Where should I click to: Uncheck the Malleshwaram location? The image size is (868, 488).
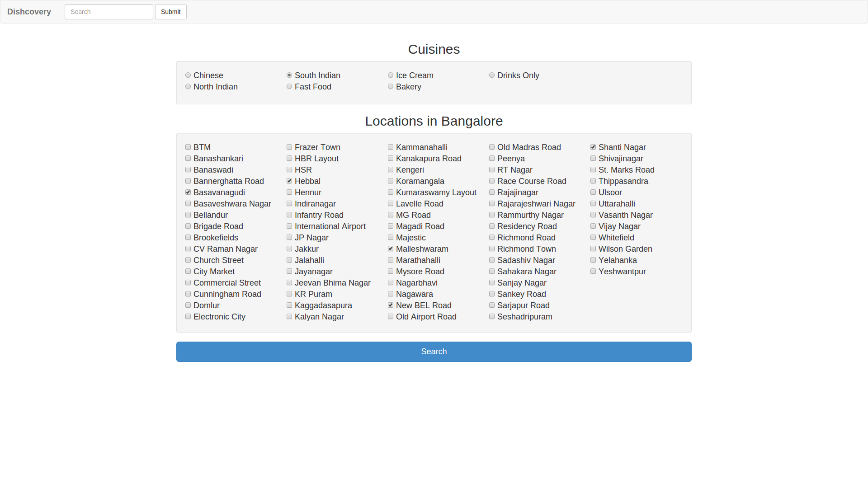[x=391, y=249]
